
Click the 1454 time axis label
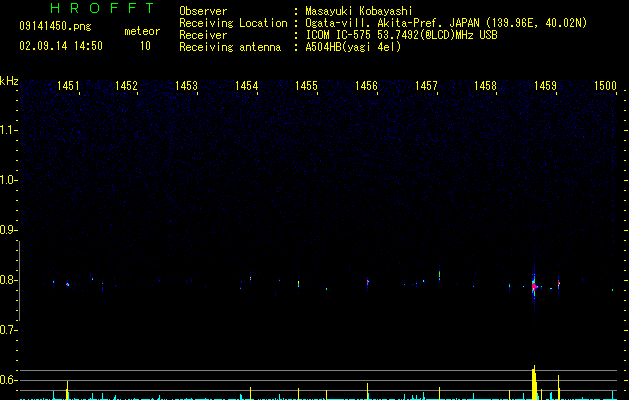246,85
